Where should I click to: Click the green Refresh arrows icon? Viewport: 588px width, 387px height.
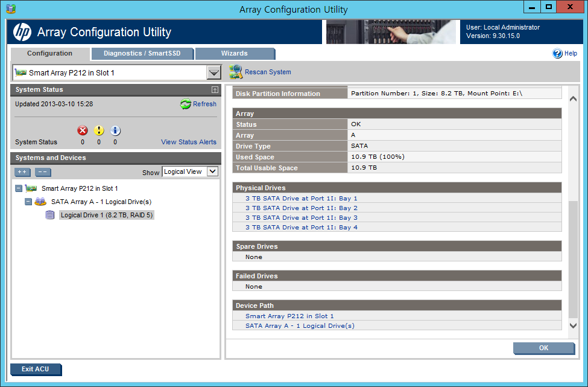point(185,104)
